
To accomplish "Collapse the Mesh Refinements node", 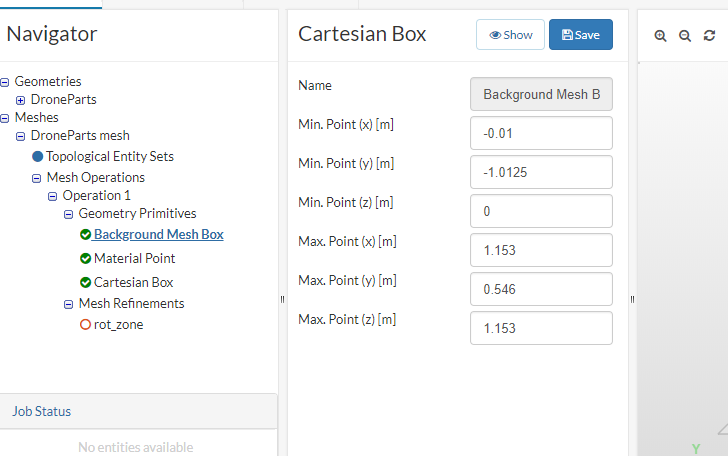I will point(69,304).
